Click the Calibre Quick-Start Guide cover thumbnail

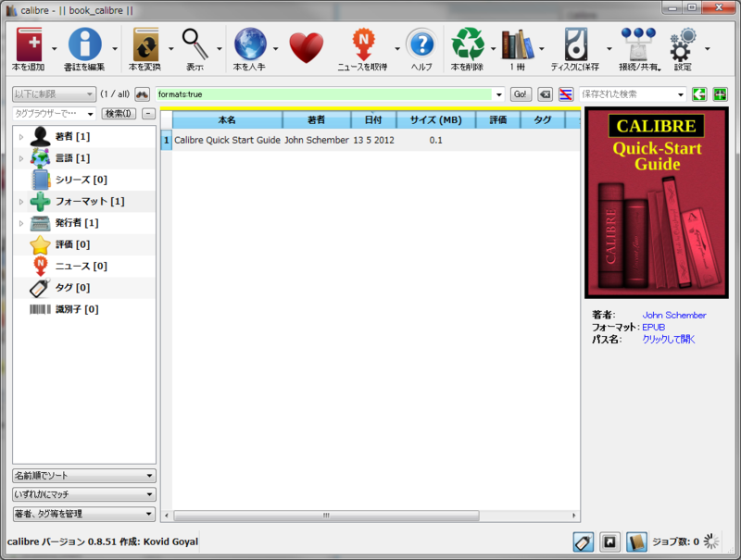coord(657,203)
